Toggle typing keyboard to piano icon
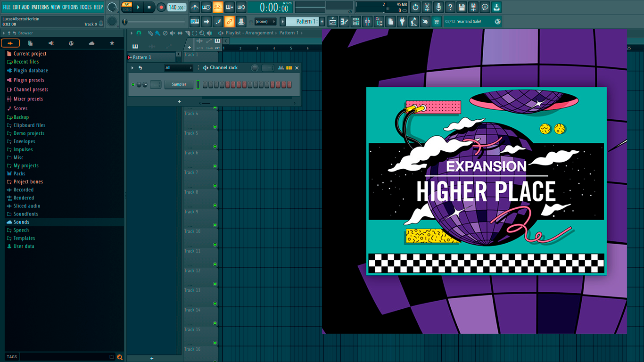The height and width of the screenshot is (362, 644). 195,21
